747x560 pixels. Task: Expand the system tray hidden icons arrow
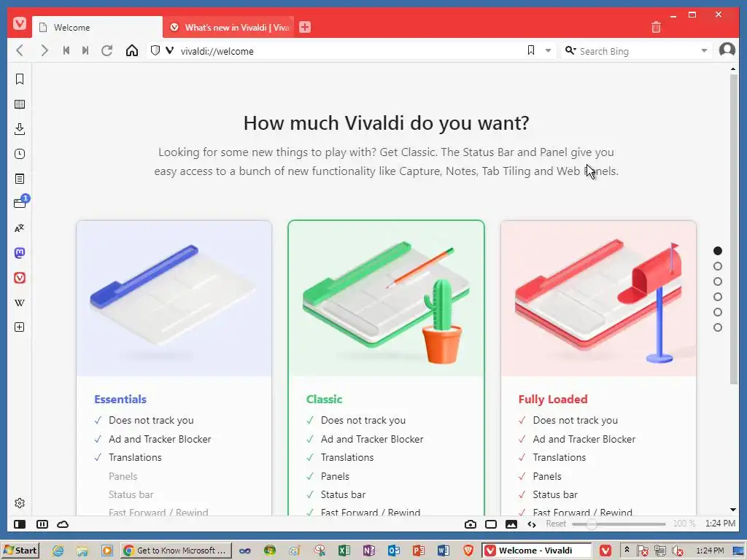click(x=627, y=550)
